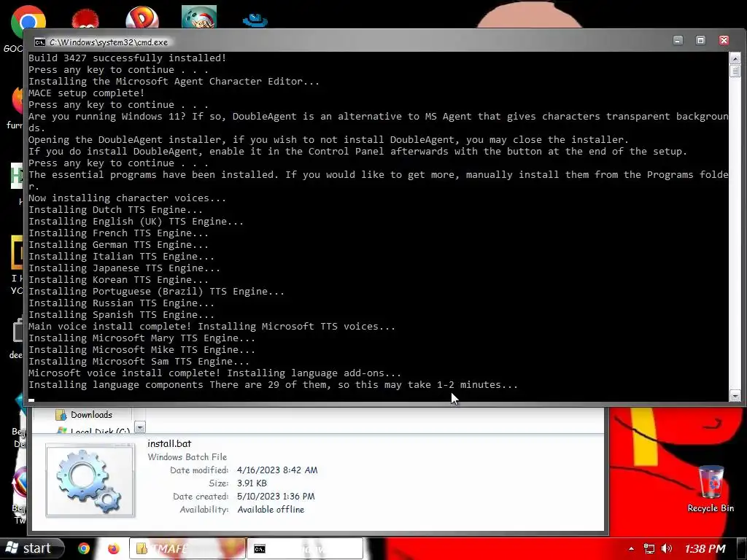
Task: Click the install.bat gear thumbnail
Action: click(90, 480)
